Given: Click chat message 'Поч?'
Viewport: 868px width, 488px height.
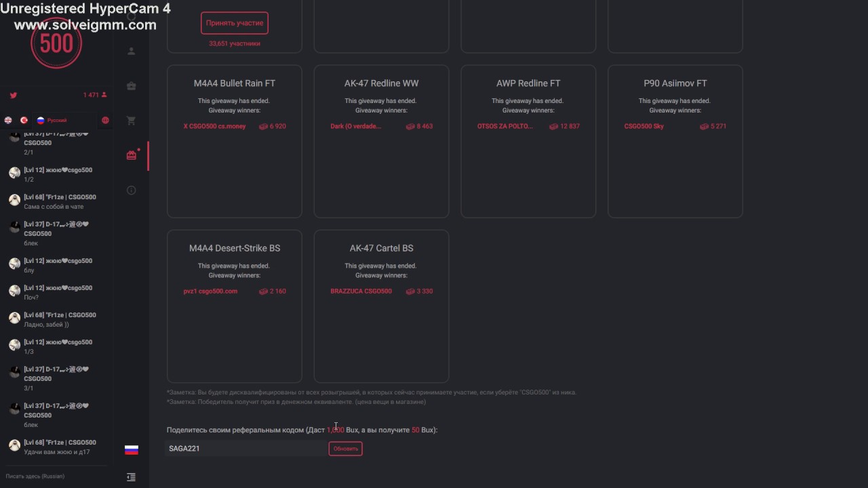Looking at the screenshot, I should tap(31, 298).
